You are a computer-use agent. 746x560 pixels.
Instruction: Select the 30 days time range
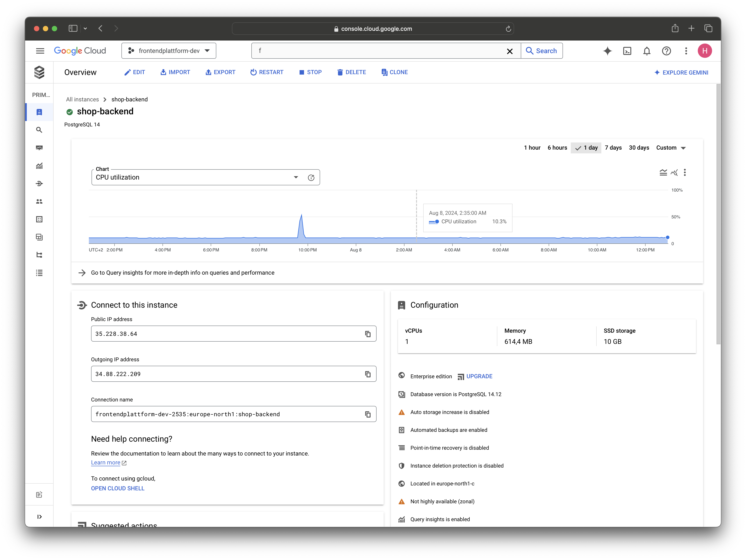pyautogui.click(x=638, y=148)
